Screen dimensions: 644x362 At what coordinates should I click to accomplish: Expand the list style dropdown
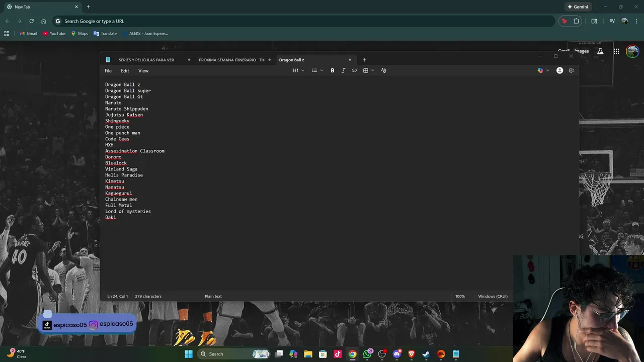[x=317, y=70]
